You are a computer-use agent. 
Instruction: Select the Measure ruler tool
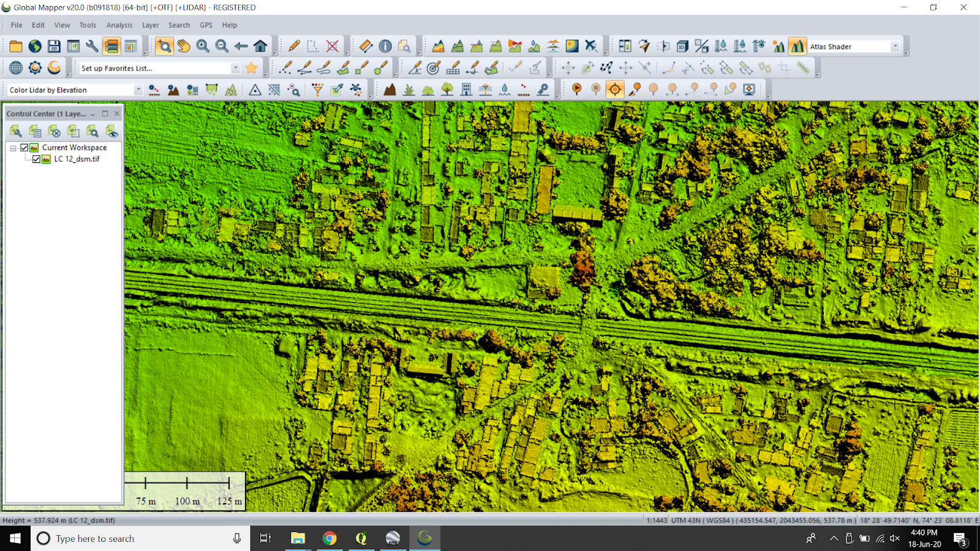pyautogui.click(x=366, y=47)
